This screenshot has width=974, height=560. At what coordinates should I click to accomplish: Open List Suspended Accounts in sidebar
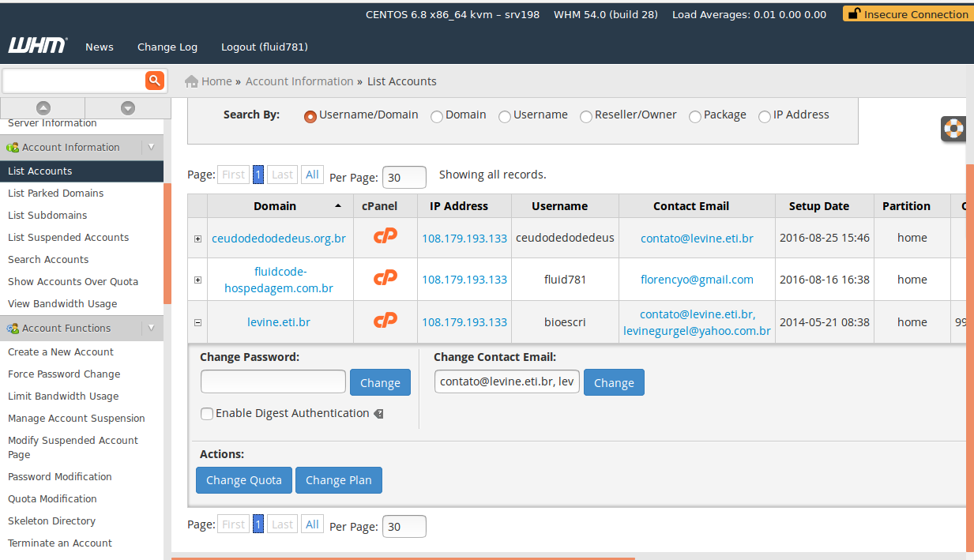point(68,237)
